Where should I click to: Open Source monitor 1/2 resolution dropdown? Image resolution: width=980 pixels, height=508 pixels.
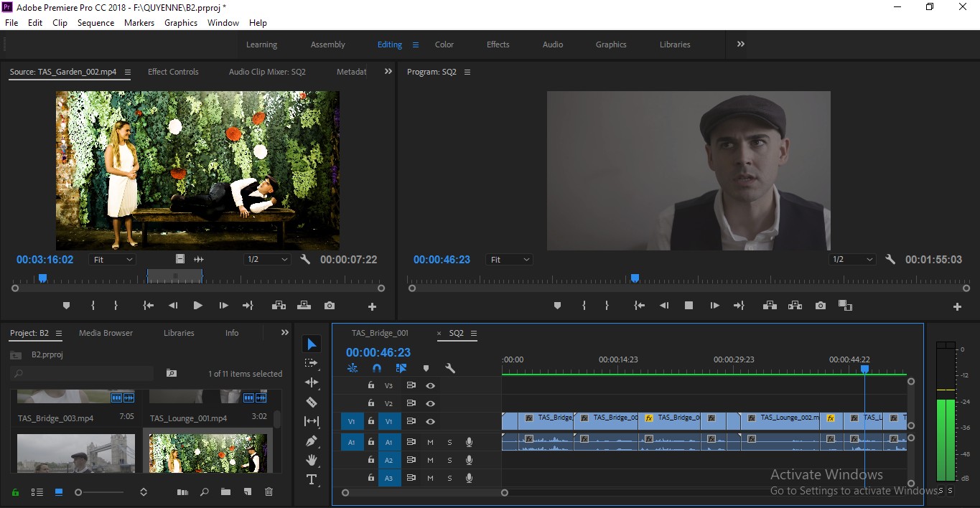tap(267, 260)
